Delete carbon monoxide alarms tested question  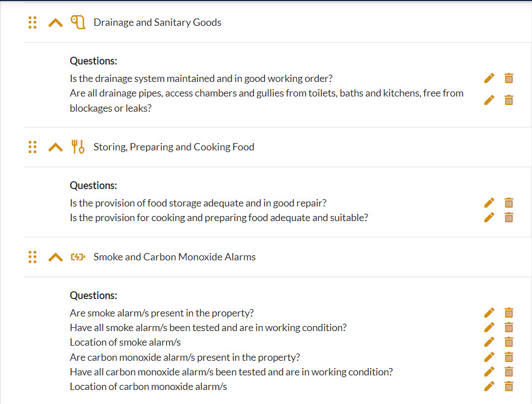pyautogui.click(x=508, y=372)
